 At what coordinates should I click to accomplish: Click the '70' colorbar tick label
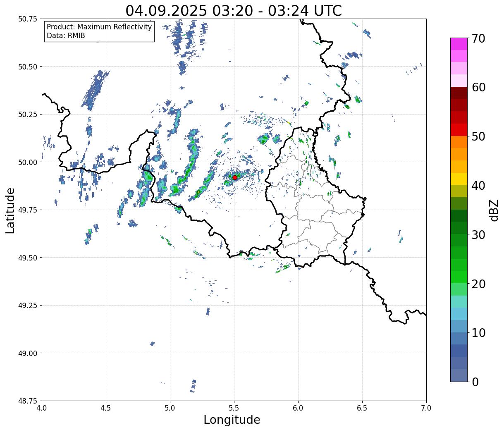478,38
